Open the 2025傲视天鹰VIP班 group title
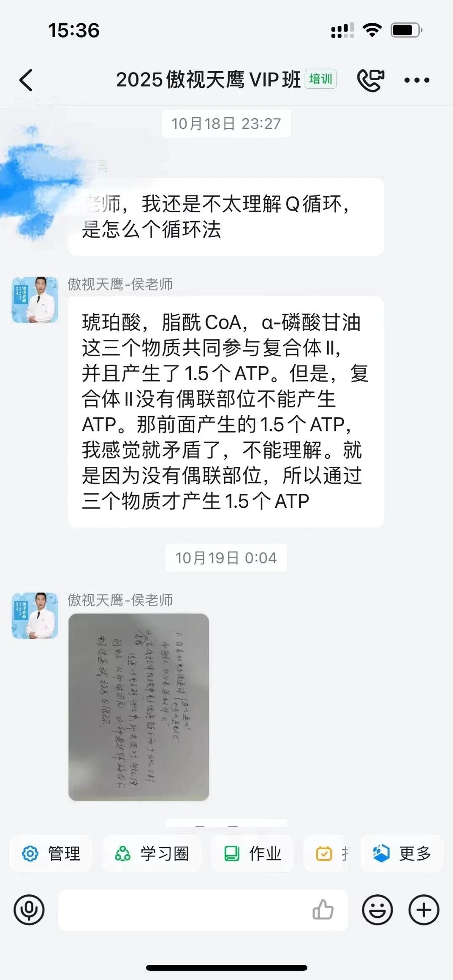Screen dimensions: 453x980 [208, 79]
